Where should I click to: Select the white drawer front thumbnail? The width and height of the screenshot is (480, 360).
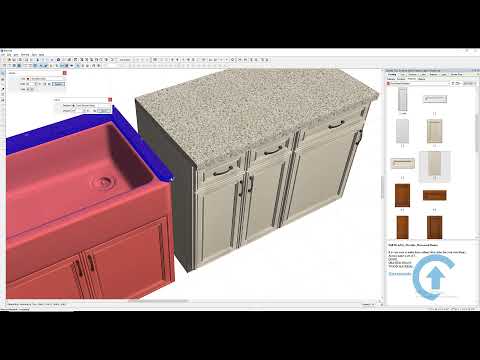pos(435,99)
